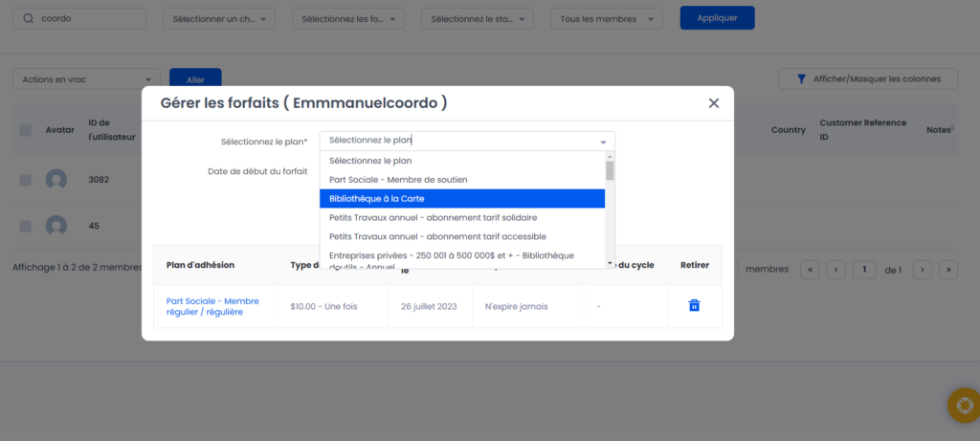Click the avatar of user 3082
Viewport: 980px width, 441px height.
pos(56,180)
